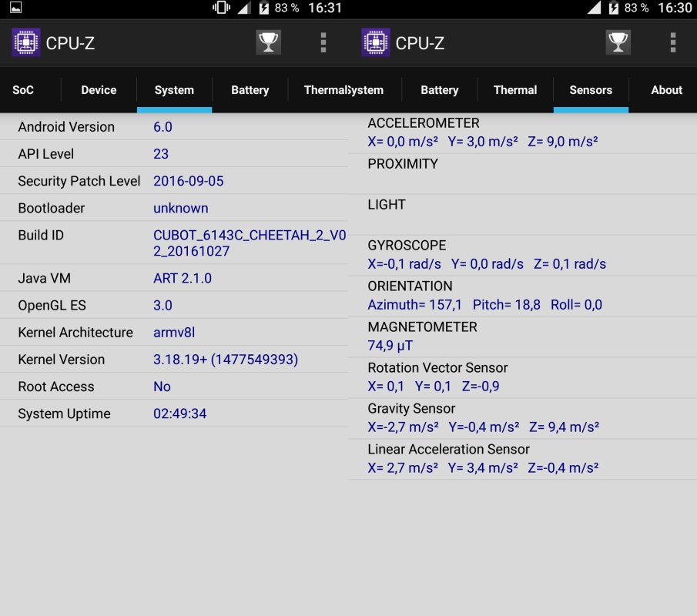Tap the Java VM value ART 2.1.0
The image size is (697, 616).
click(x=183, y=279)
